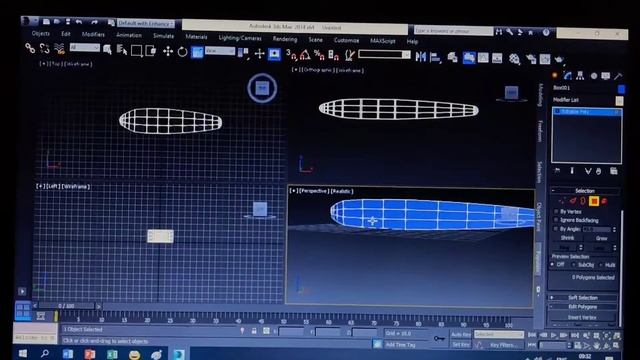Select Polygon sub-object level
This screenshot has height=360, width=640.
click(594, 201)
